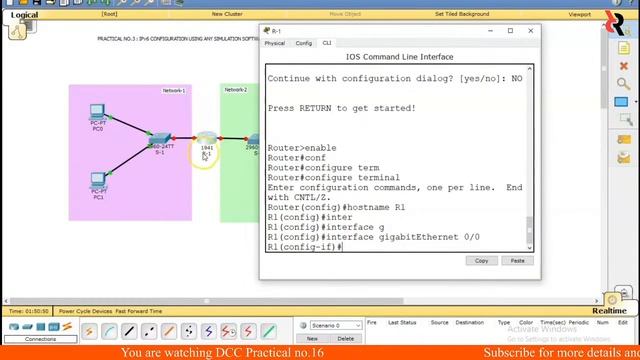Click the CLI scrollbar up arrow
Screen dimensions: 640x360
point(529,69)
